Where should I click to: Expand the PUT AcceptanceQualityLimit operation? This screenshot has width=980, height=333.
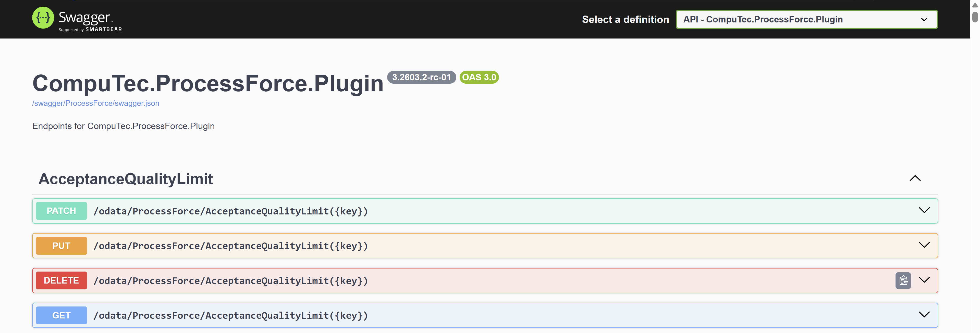pos(924,245)
